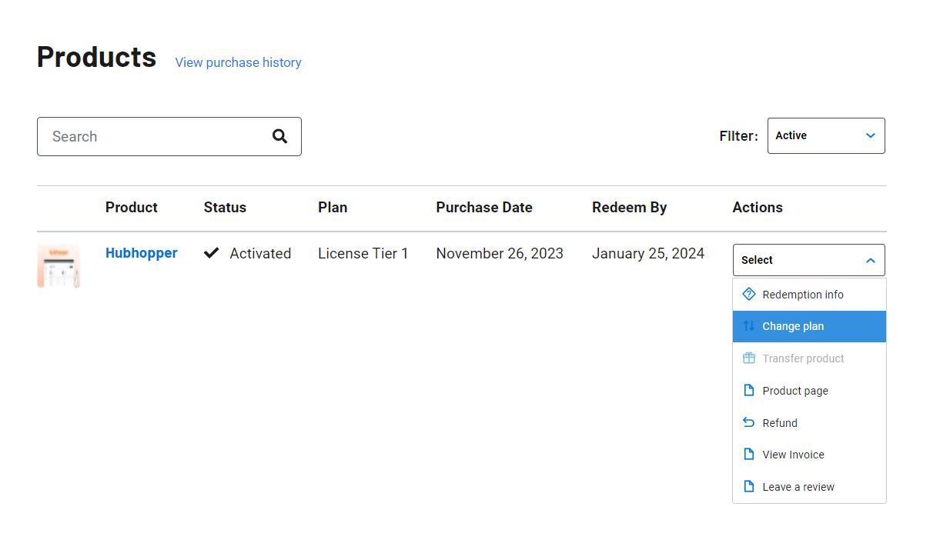950x560 pixels.
Task: Click the January 25, 2024 date
Action: (x=648, y=253)
